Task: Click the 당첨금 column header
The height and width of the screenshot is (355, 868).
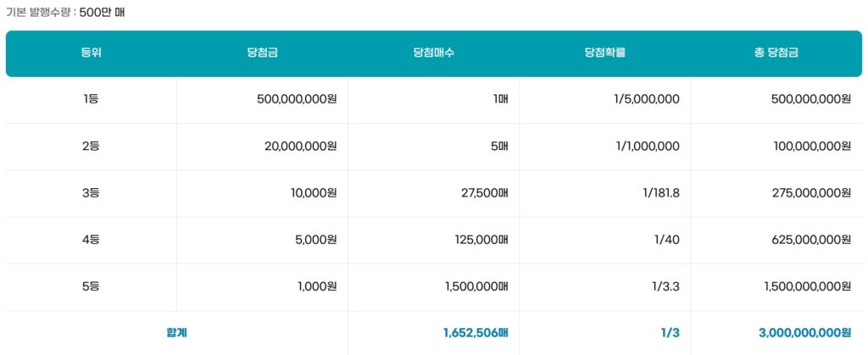Action: (x=262, y=53)
